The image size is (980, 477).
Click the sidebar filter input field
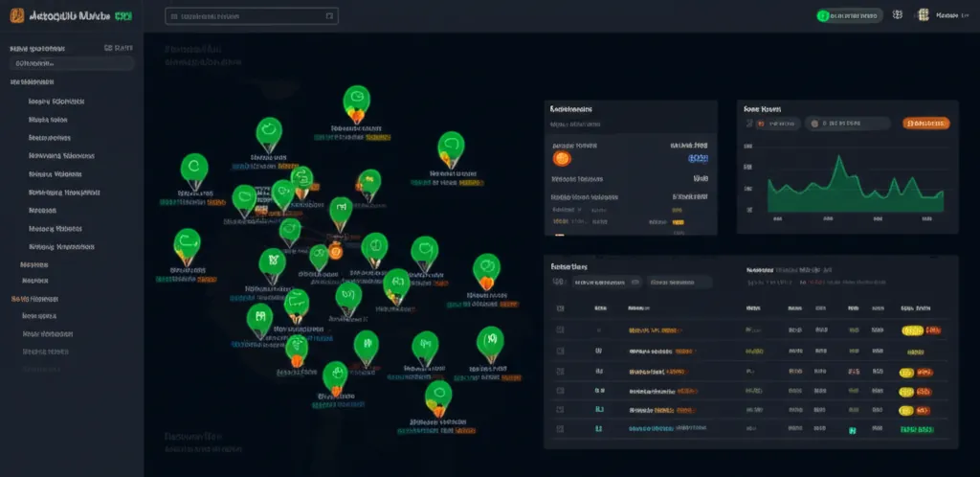(x=71, y=63)
